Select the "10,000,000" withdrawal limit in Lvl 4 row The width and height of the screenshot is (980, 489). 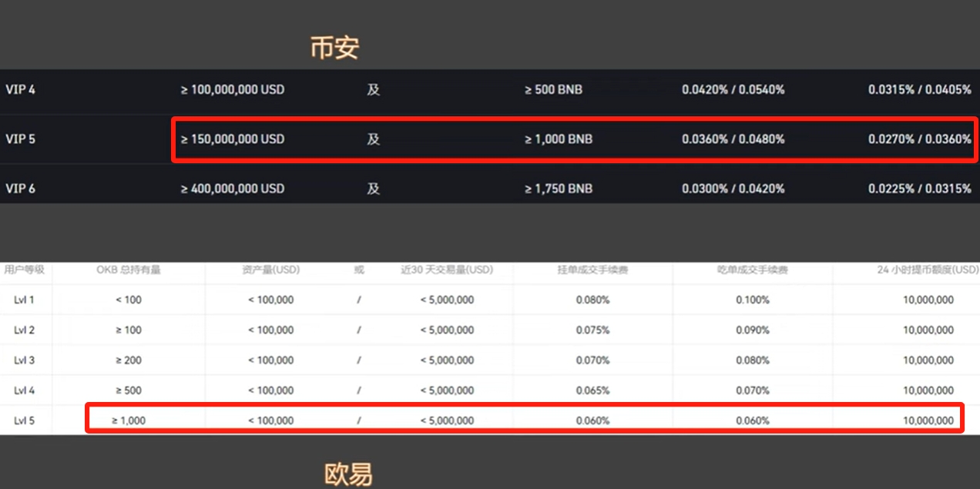tap(928, 390)
